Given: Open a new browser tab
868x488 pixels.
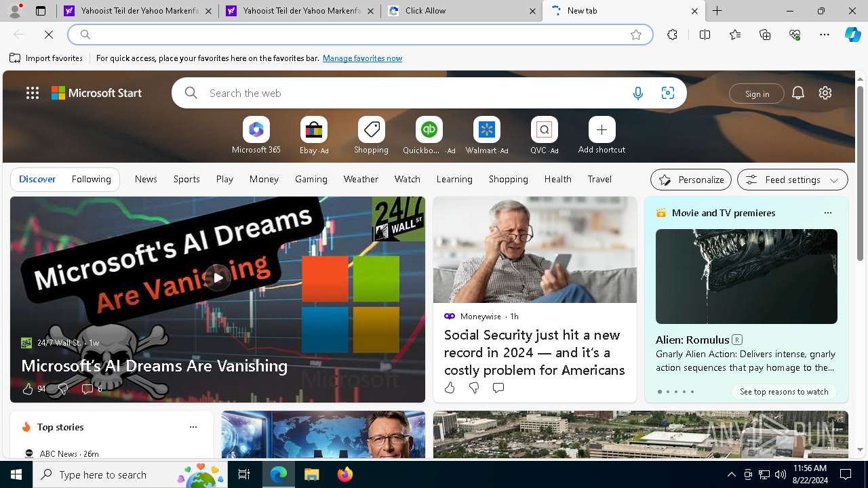Looking at the screenshot, I should click(717, 11).
